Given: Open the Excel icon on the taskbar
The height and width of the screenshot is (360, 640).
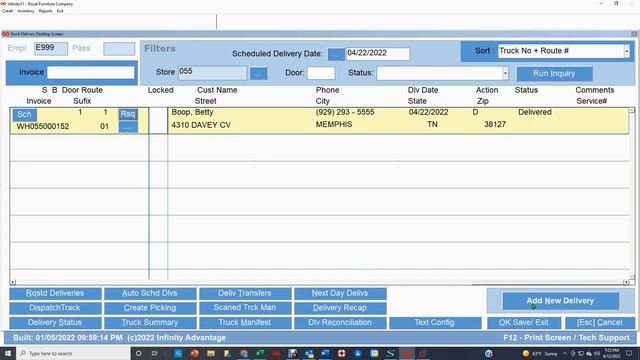Looking at the screenshot, I should tap(260, 353).
